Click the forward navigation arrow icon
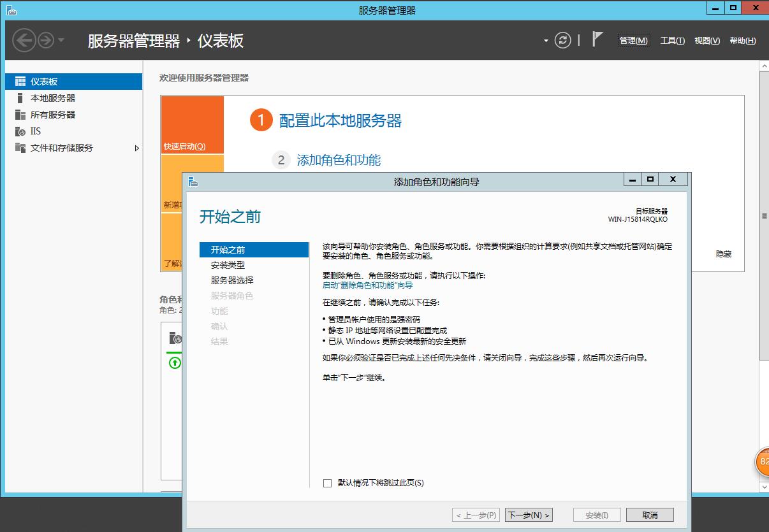 [x=46, y=41]
